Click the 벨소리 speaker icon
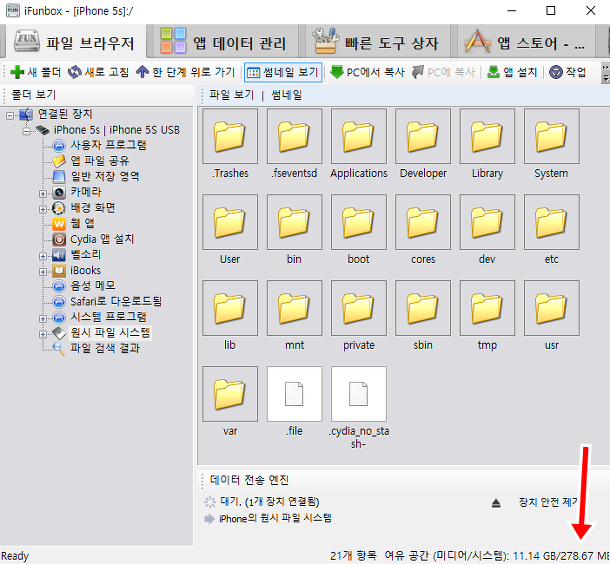610x564 pixels. pyautogui.click(x=59, y=255)
